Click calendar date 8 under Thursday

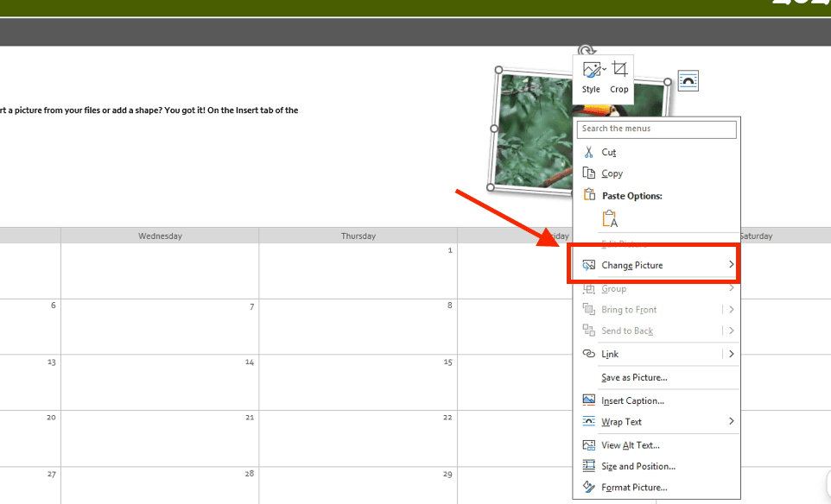point(449,305)
